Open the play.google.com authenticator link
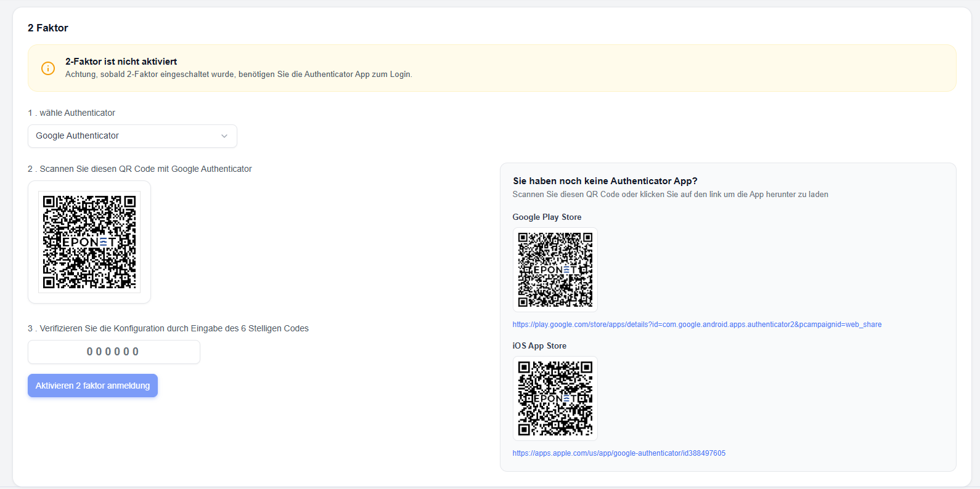This screenshot has width=980, height=489. 697,325
